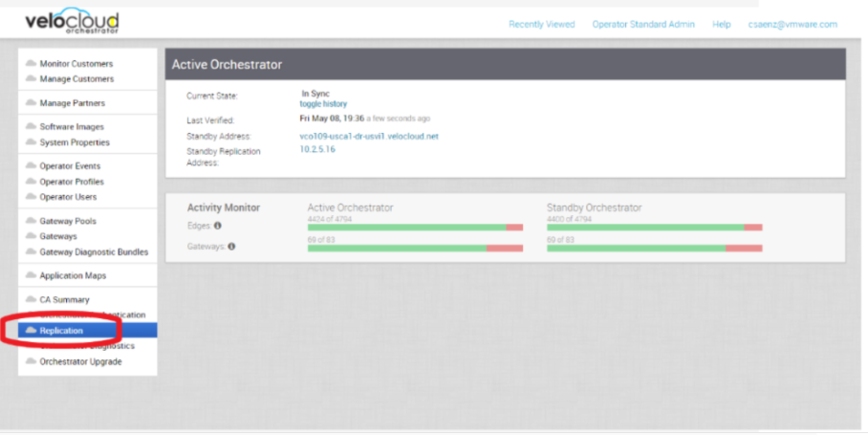Open the Help link in header

(x=721, y=24)
